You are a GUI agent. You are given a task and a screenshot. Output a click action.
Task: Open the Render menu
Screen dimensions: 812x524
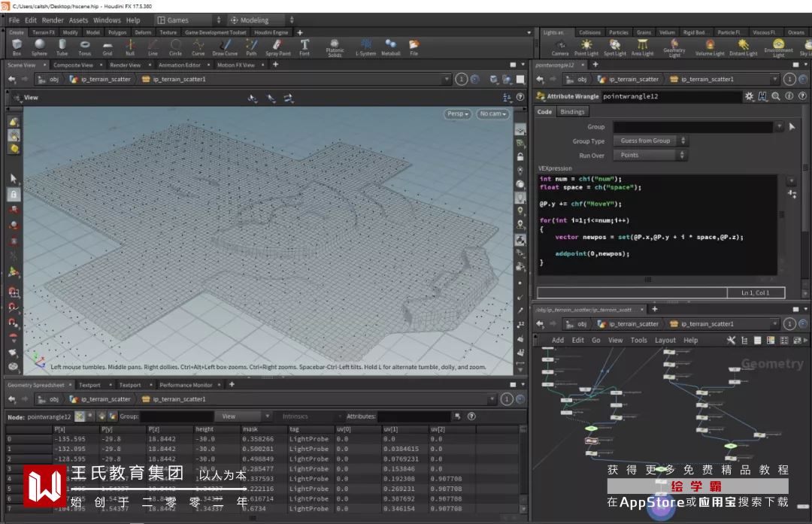point(53,20)
